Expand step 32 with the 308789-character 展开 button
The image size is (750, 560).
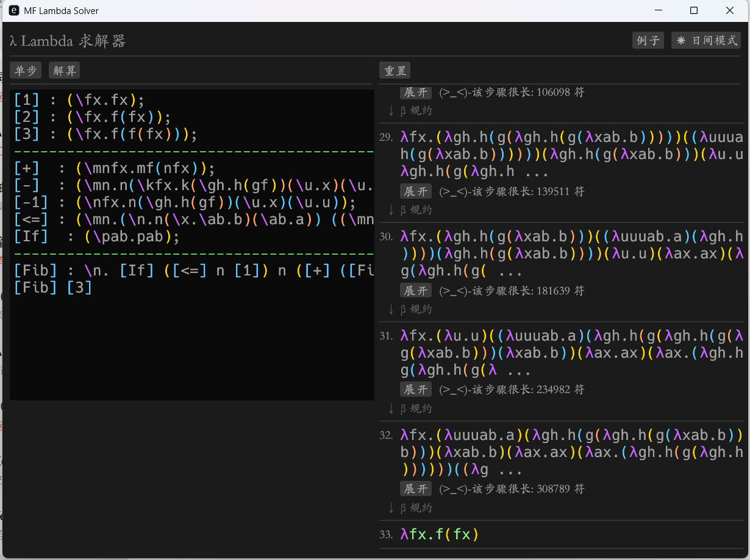pos(416,489)
